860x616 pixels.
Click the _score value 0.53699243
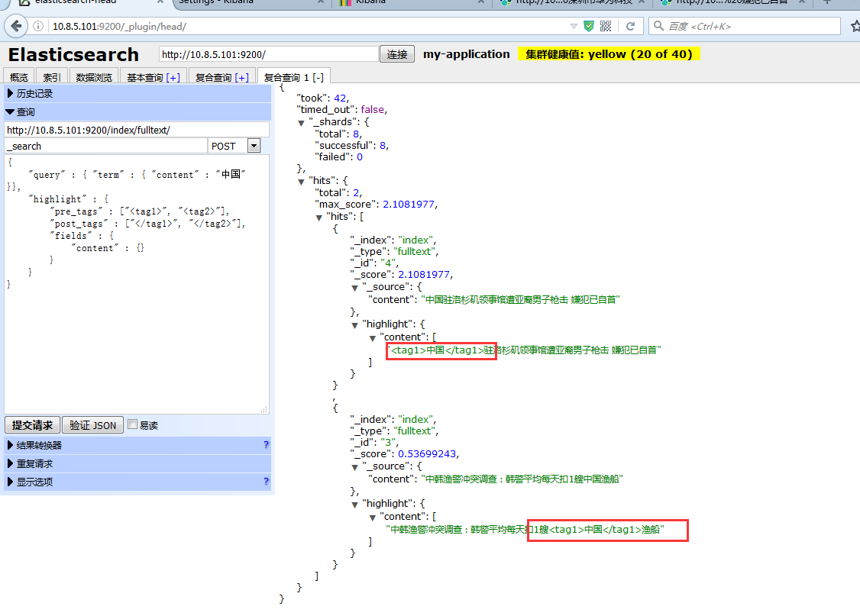click(x=427, y=453)
